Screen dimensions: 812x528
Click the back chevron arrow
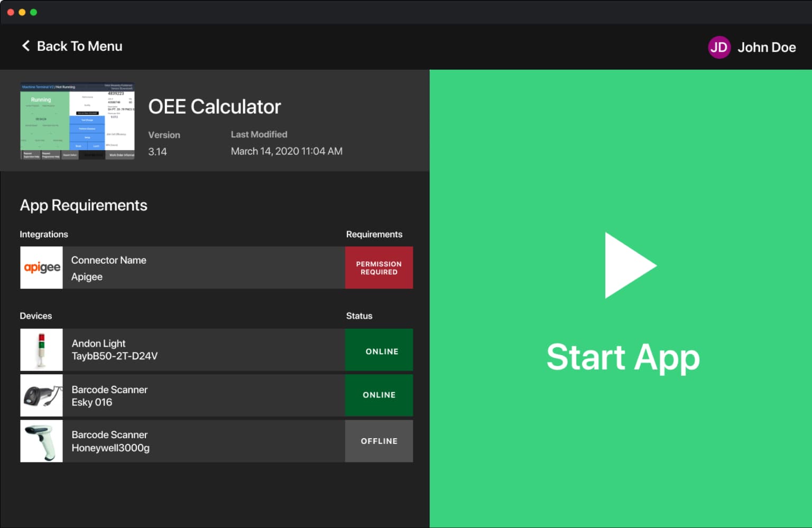25,46
